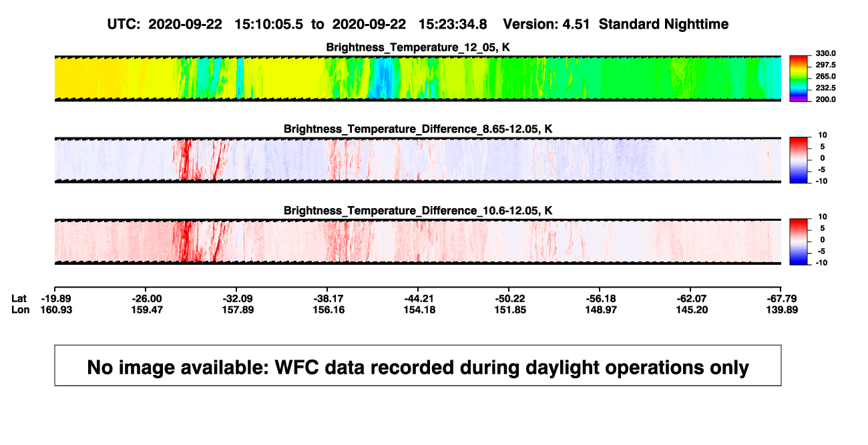868x445 pixels.
Task: Click latitude value "-19.89"
Action: [57, 298]
